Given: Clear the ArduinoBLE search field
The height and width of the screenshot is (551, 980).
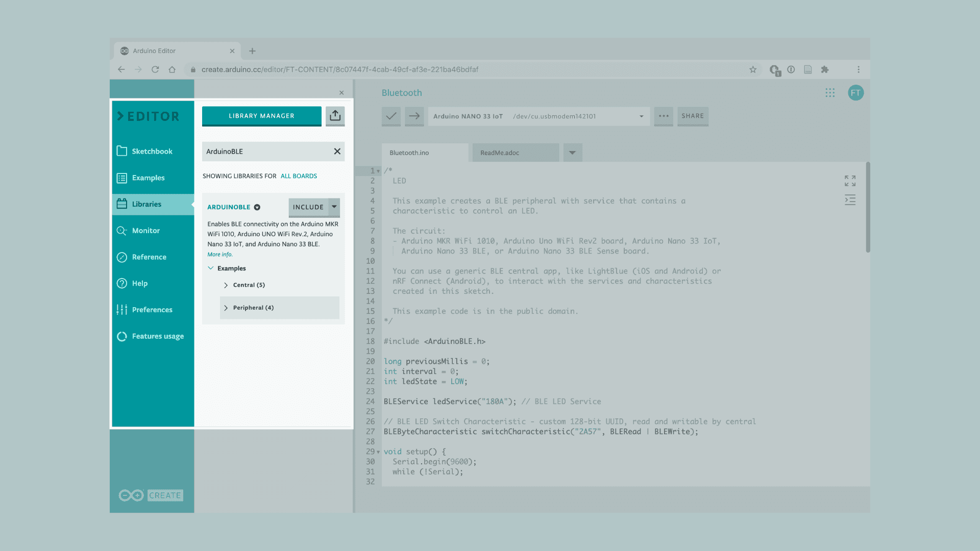Looking at the screenshot, I should click(337, 152).
